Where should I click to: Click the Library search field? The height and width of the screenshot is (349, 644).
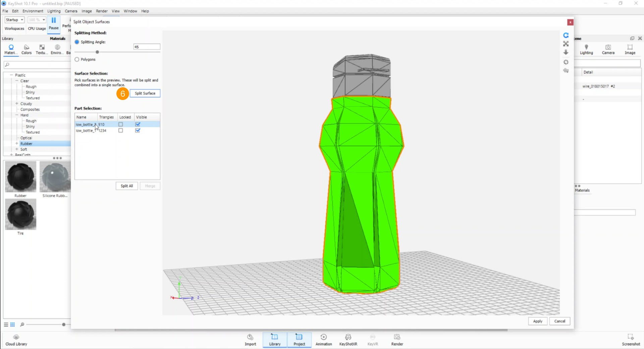point(37,64)
